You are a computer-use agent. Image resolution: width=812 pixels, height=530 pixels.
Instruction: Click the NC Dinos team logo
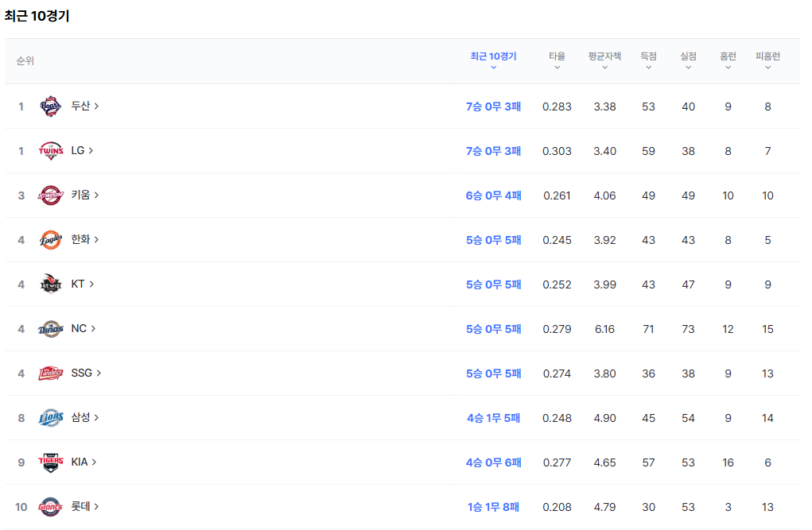coord(50,329)
